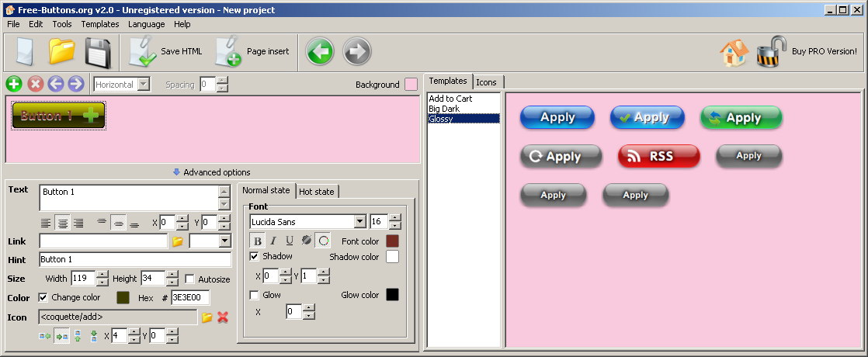The image size is (868, 357).
Task: Click the New project blank page icon
Action: [x=24, y=52]
